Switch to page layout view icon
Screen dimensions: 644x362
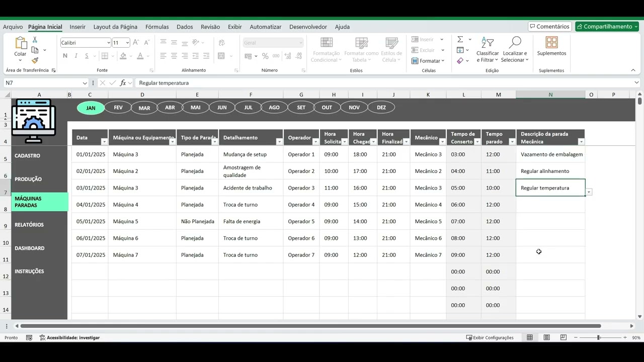click(546, 337)
